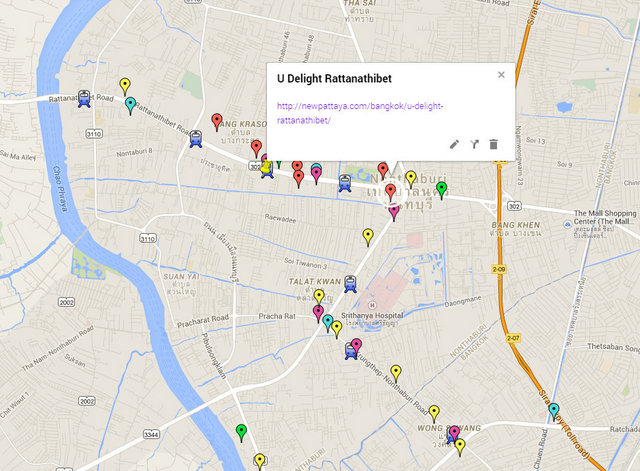Viewport: 640px width, 471px height.
Task: Click the 'SUAN YAI' district label
Action: point(181,276)
